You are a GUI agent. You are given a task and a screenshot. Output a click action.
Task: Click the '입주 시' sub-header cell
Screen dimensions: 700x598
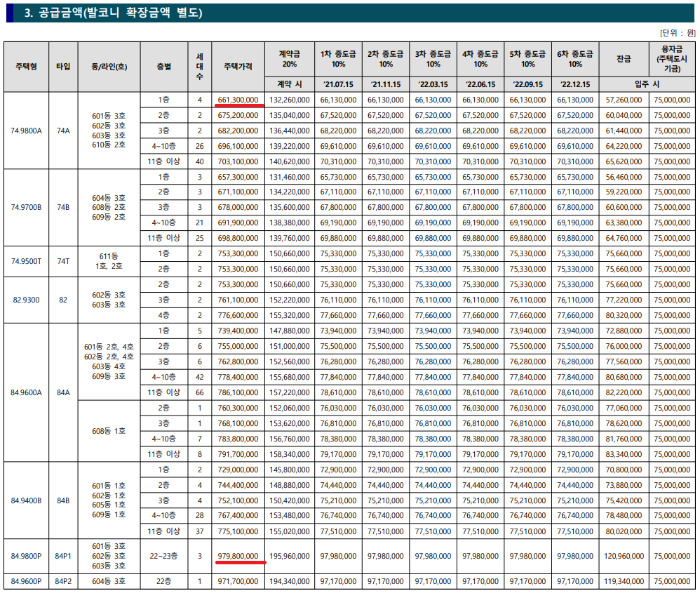point(647,84)
